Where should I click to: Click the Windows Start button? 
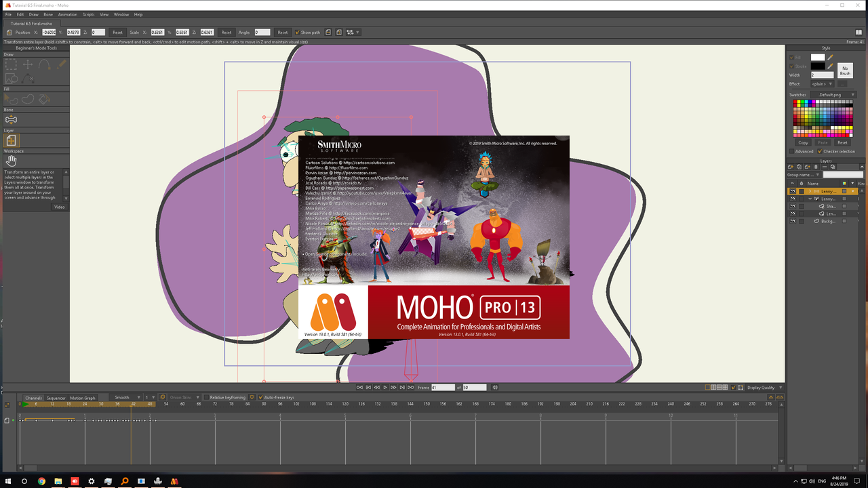tap(7, 481)
